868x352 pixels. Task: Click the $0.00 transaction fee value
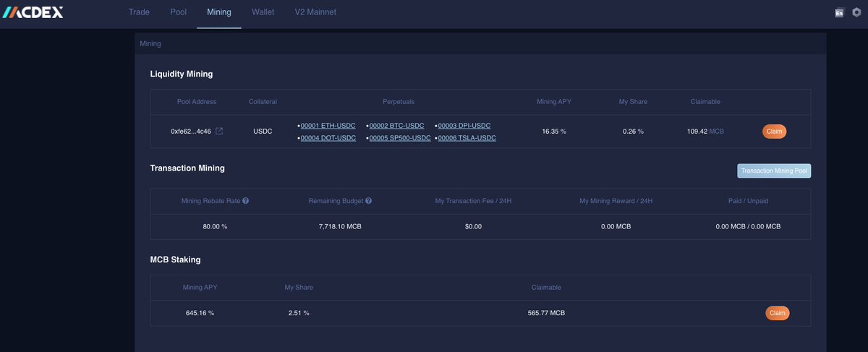click(473, 226)
